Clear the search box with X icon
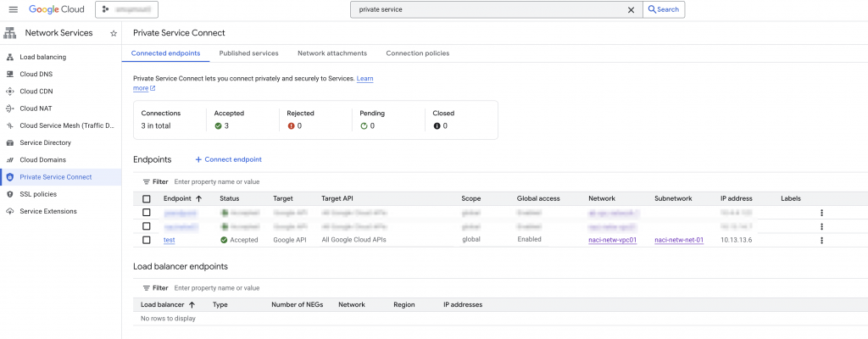Image resolution: width=868 pixels, height=339 pixels. pyautogui.click(x=631, y=9)
